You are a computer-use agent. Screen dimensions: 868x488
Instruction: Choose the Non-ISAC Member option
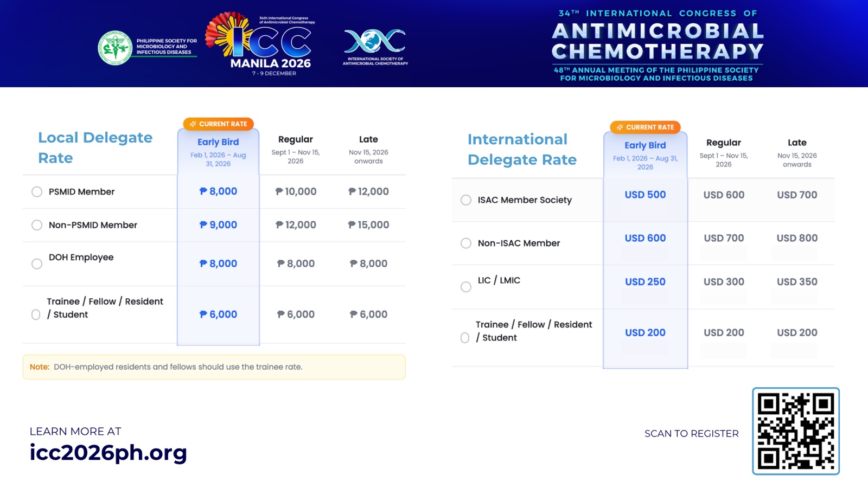[466, 243]
